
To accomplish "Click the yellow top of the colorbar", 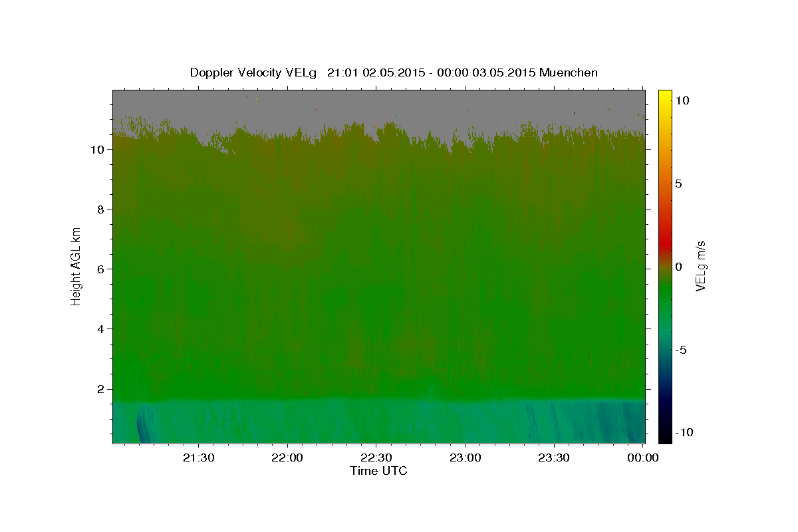I will coord(665,95).
